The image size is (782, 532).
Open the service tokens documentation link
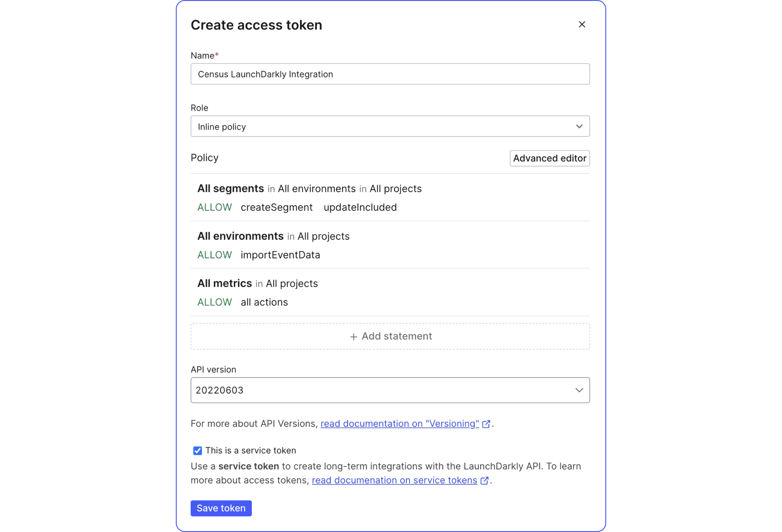[394, 480]
